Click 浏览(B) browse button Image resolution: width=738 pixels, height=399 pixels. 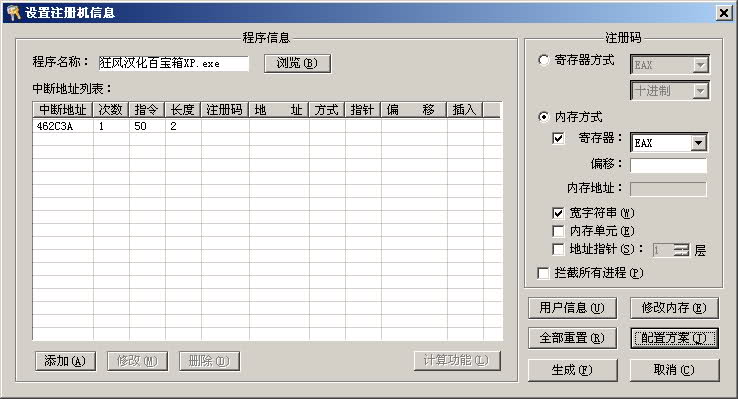point(297,63)
